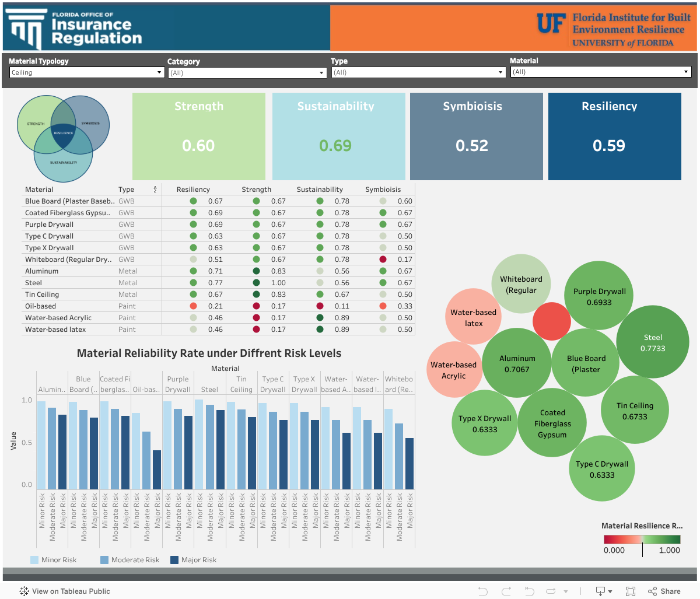Click the Material Resilience color gradient legend
The height and width of the screenshot is (599, 700).
coord(642,540)
